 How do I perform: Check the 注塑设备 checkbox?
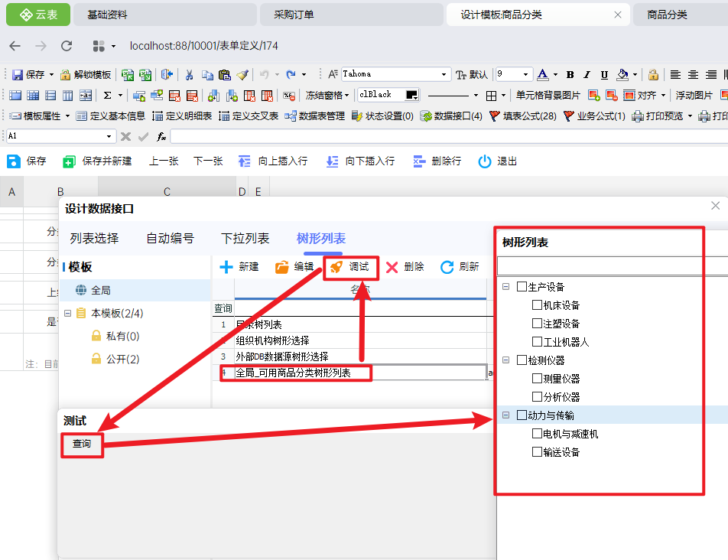click(537, 323)
